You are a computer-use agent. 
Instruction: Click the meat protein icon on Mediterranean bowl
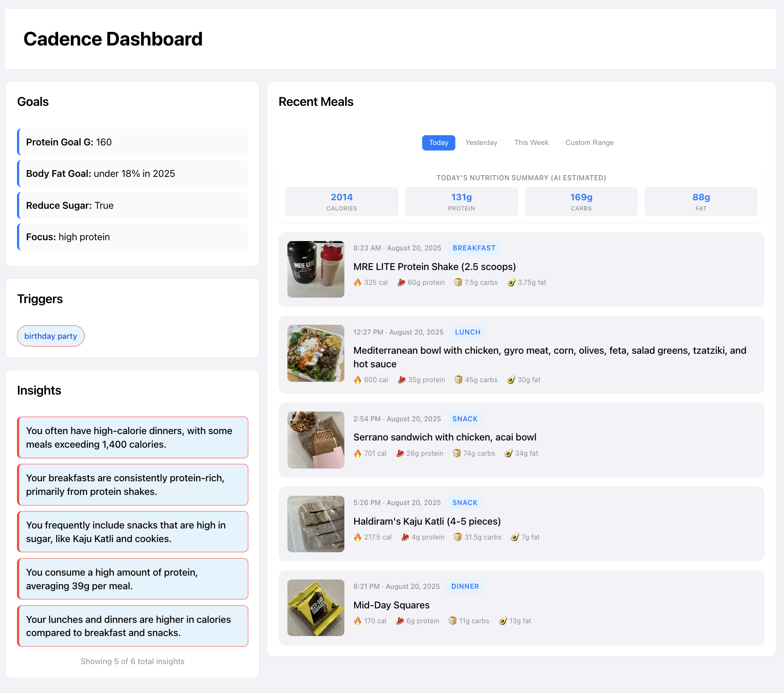click(x=401, y=380)
